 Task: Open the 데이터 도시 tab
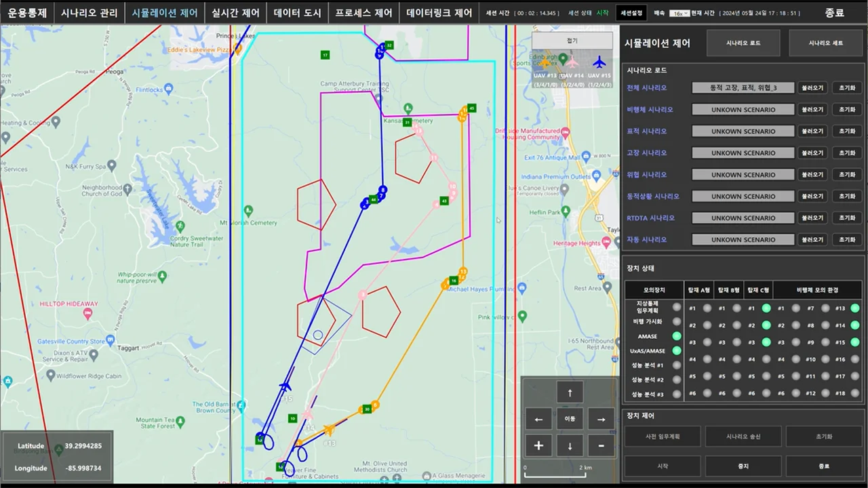coord(298,13)
